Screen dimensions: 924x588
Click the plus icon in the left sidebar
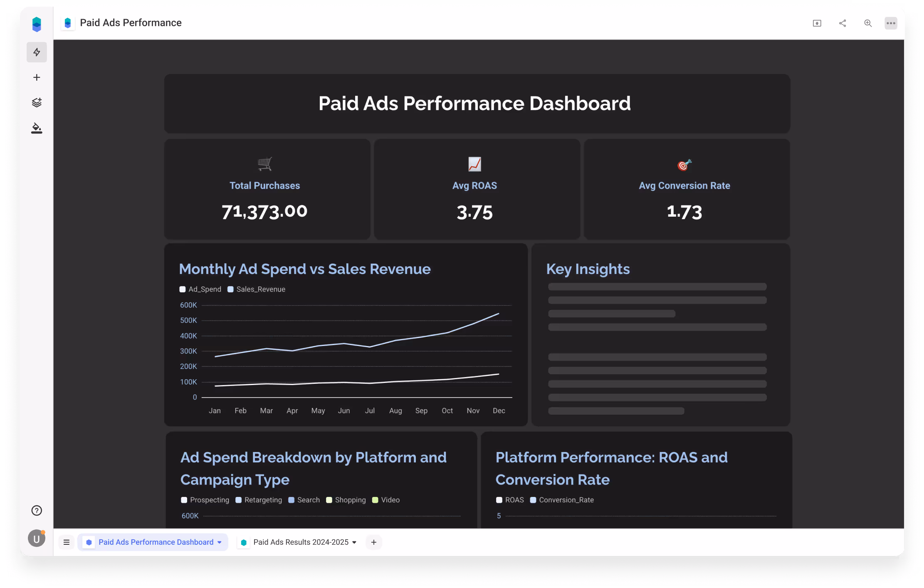(37, 77)
